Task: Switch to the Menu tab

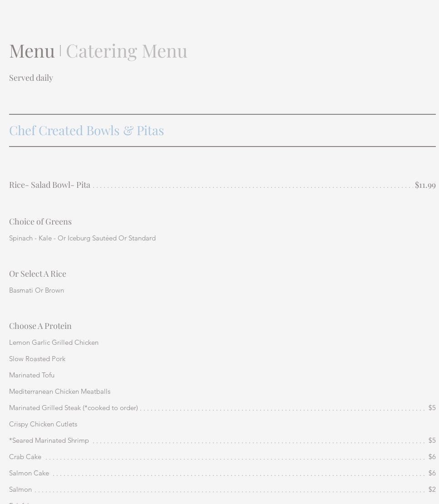Action: point(32,50)
